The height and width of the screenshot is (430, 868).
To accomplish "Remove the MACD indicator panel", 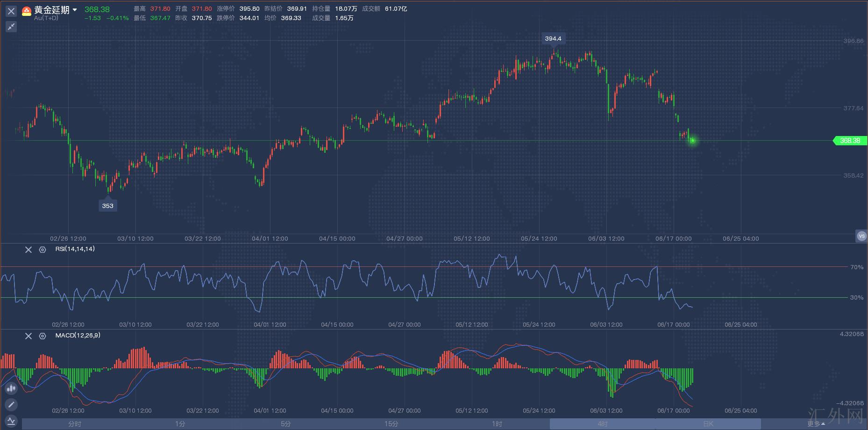I will pos(28,336).
